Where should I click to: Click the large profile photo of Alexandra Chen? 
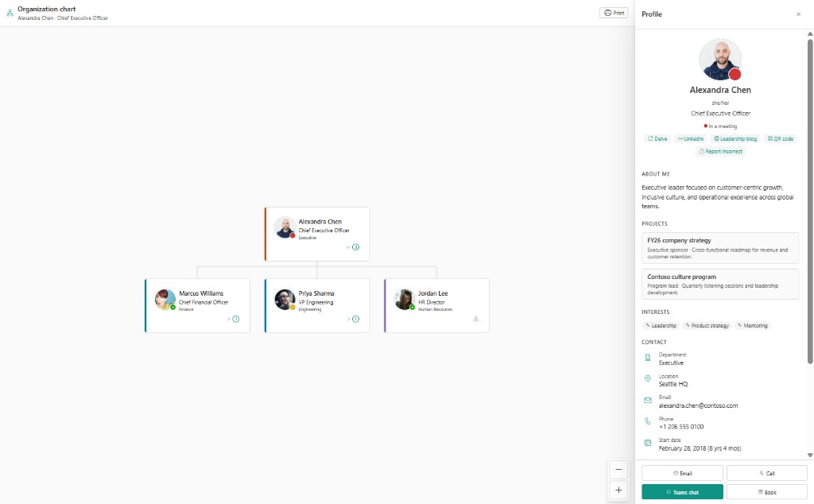[x=720, y=59]
